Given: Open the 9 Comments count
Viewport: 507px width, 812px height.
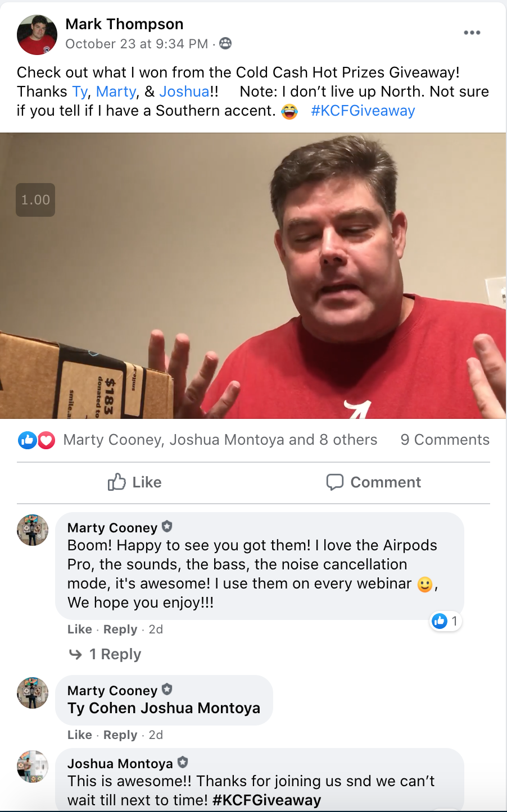Looking at the screenshot, I should coord(445,440).
